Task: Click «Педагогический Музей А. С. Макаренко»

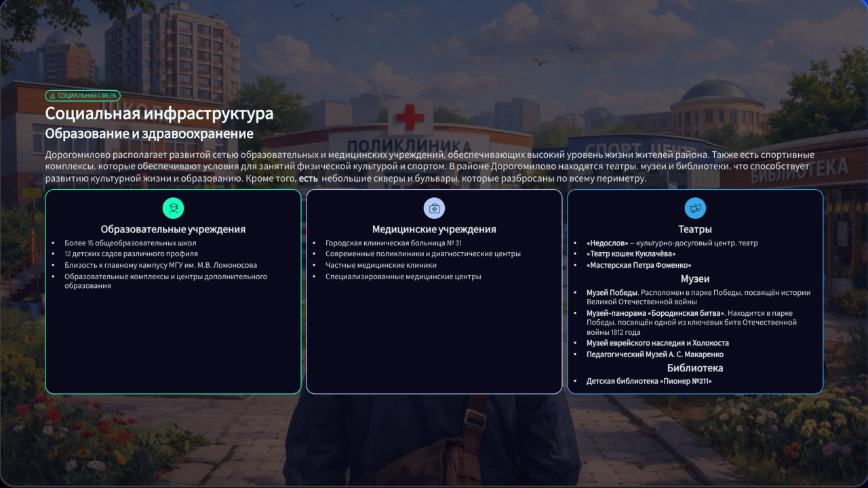Action: (x=655, y=354)
